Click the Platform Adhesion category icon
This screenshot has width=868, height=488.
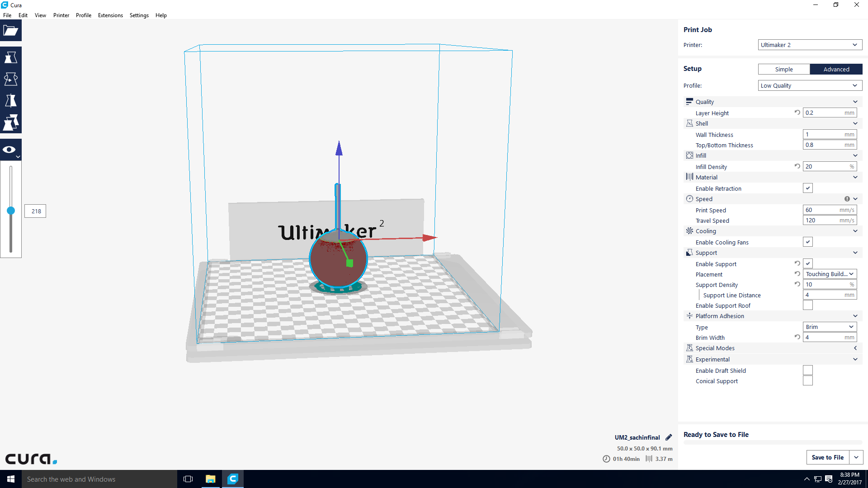pos(689,316)
